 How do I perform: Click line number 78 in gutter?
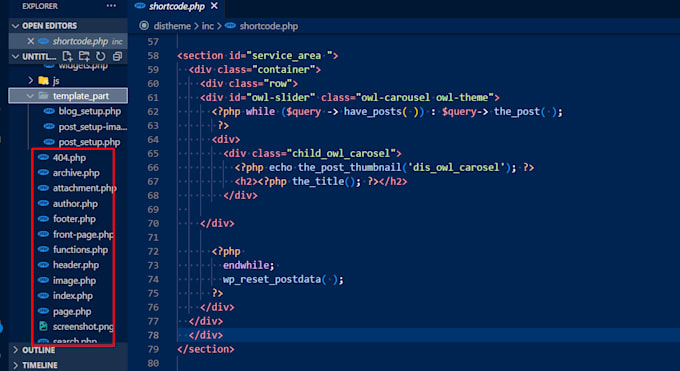pyautogui.click(x=153, y=335)
